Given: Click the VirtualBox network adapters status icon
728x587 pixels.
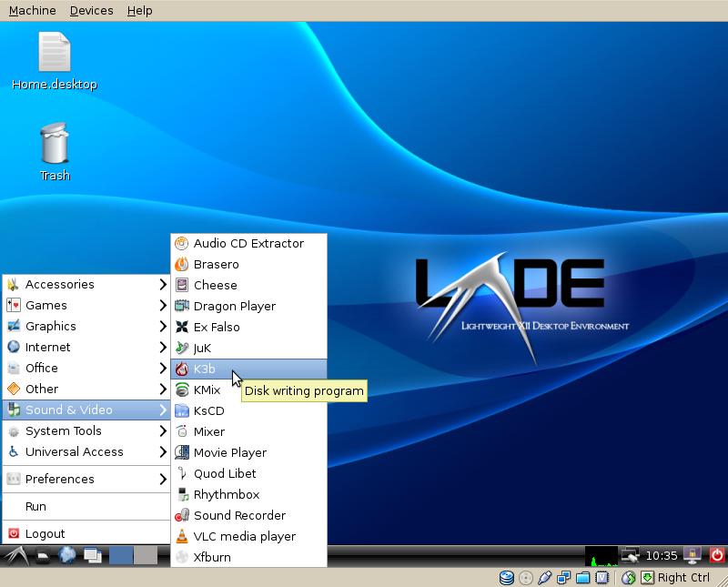Looking at the screenshot, I should tap(563, 578).
